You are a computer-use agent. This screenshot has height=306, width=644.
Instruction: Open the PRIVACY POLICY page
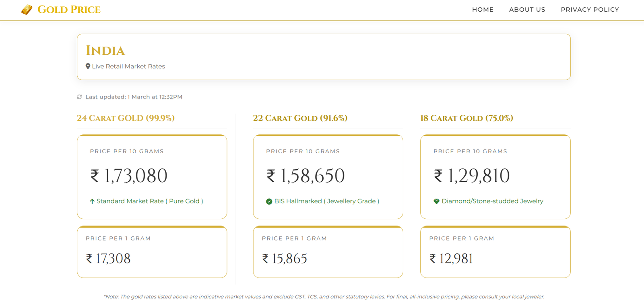590,9
